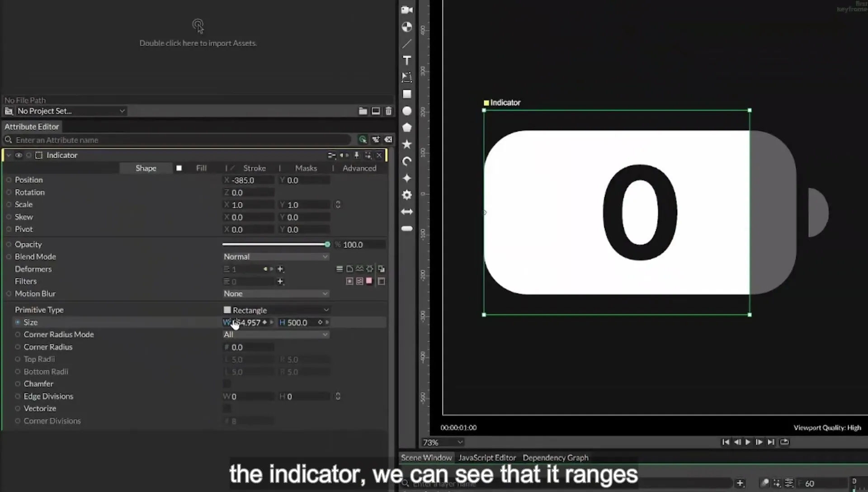Enable the Vectorize checkbox
Screen dimensions: 868x492
(x=227, y=409)
